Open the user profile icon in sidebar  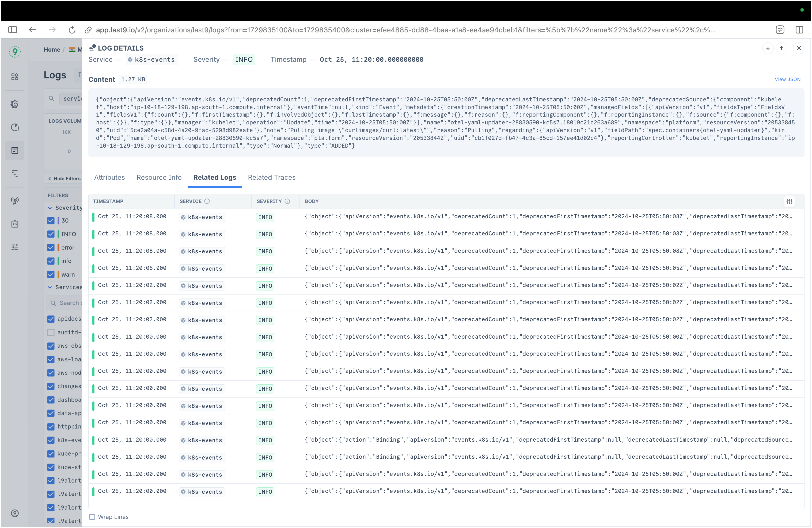tap(15, 513)
